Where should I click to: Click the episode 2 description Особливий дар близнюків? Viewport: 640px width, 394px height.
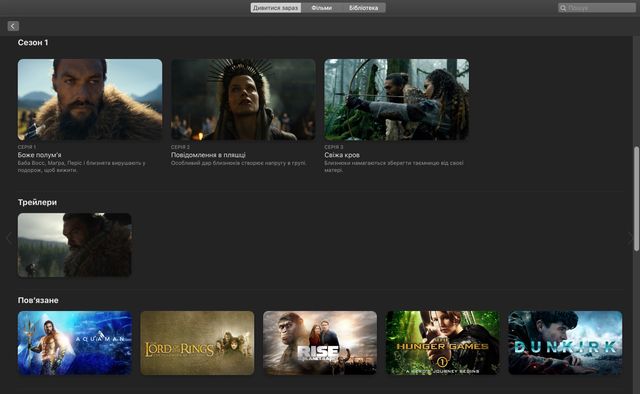point(239,163)
